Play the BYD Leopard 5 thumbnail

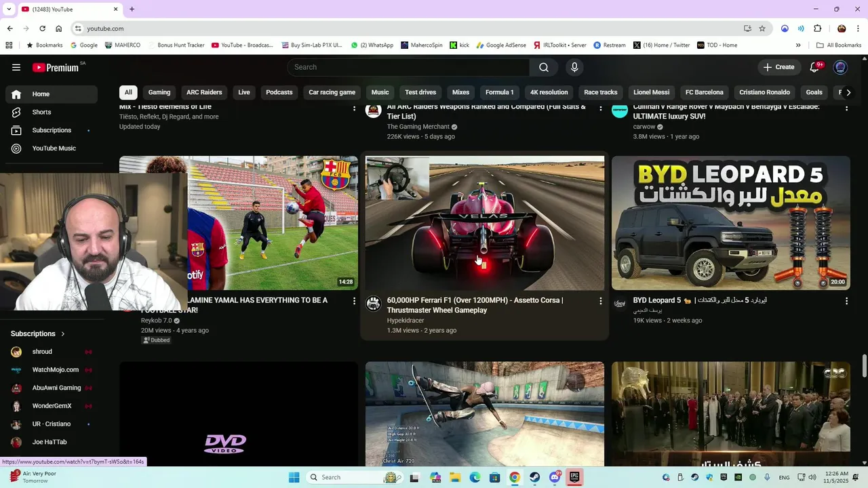pyautogui.click(x=731, y=223)
